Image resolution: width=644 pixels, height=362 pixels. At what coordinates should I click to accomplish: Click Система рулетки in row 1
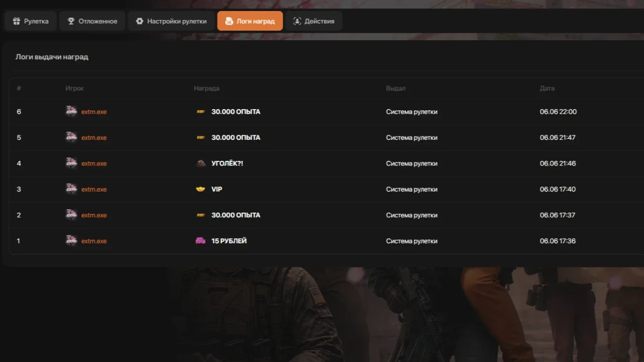(412, 241)
